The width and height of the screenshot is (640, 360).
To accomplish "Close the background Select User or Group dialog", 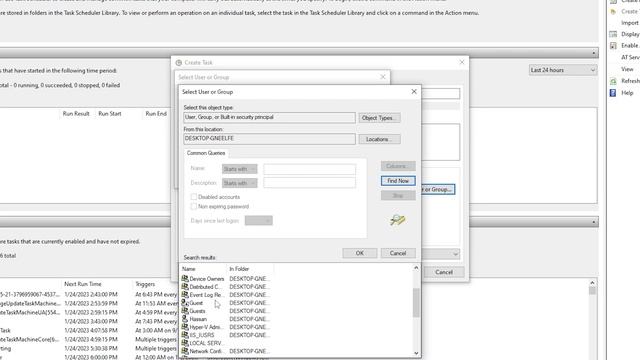I will (383, 77).
